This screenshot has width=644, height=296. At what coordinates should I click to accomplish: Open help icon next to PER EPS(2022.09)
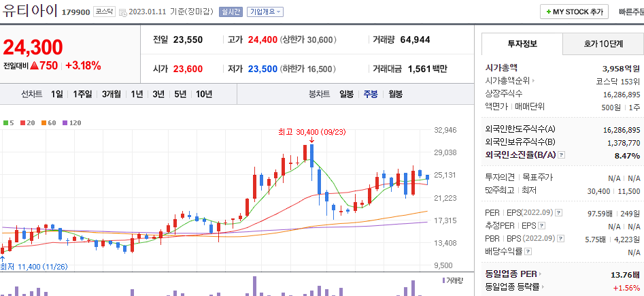click(558, 213)
